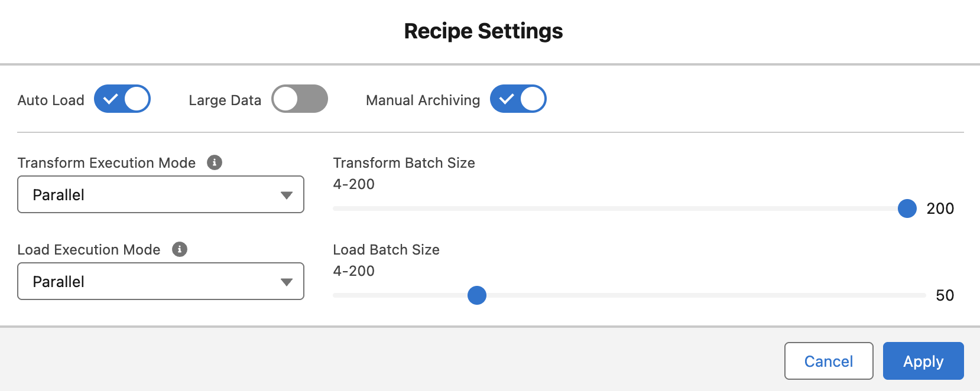Click the Transform Execution Mode info icon
This screenshot has height=391, width=980.
[x=215, y=162]
